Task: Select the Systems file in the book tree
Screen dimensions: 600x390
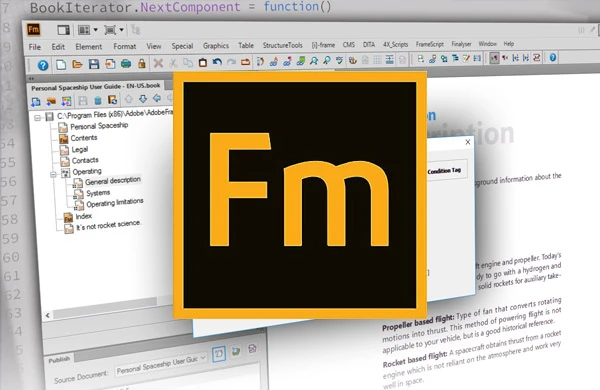Action: (x=98, y=193)
